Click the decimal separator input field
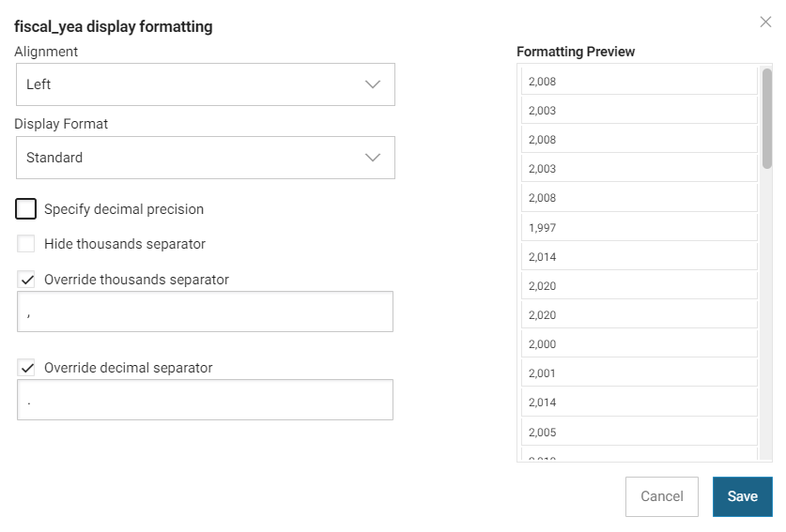The image size is (786, 532). click(205, 400)
